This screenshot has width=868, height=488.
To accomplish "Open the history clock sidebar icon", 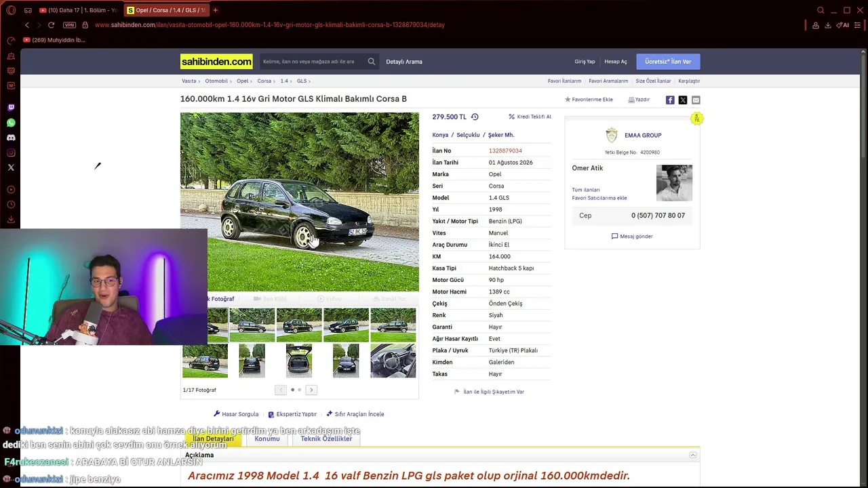I will coord(11,205).
